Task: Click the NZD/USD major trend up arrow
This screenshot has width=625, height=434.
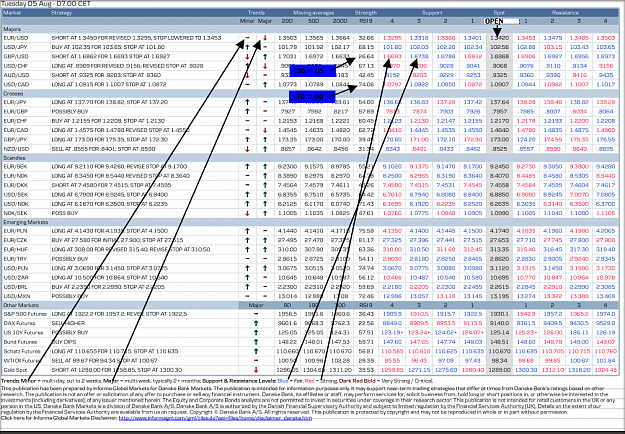Action: 265,149
